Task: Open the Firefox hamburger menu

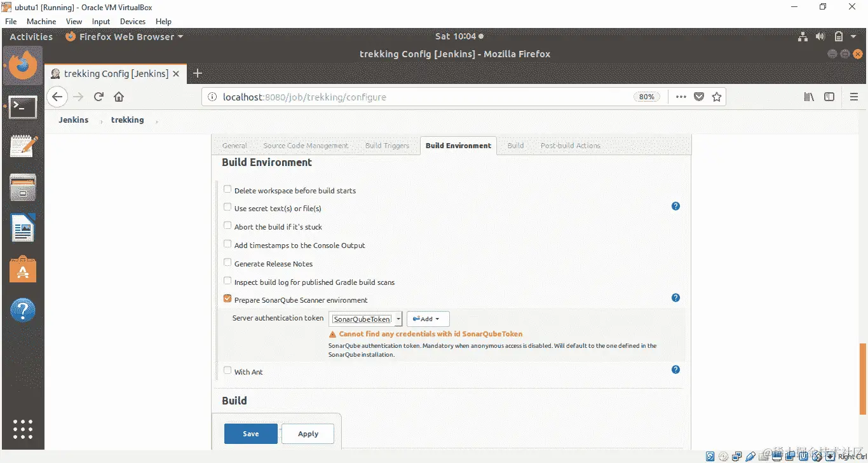Action: click(855, 97)
